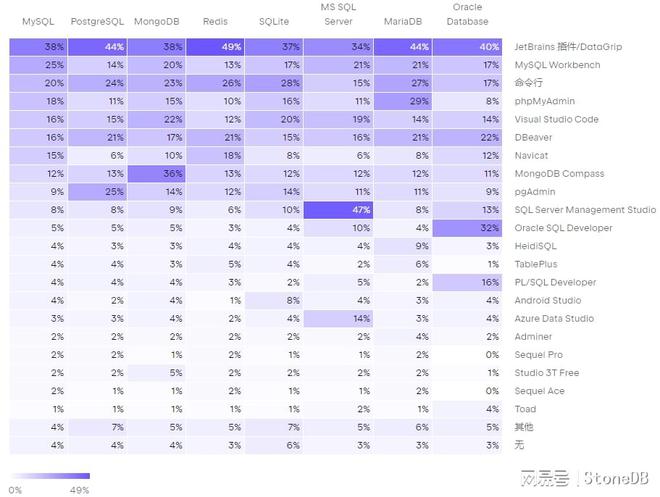Click the MS SQL Server column header
The width and height of the screenshot is (660, 497).
pyautogui.click(x=337, y=14)
